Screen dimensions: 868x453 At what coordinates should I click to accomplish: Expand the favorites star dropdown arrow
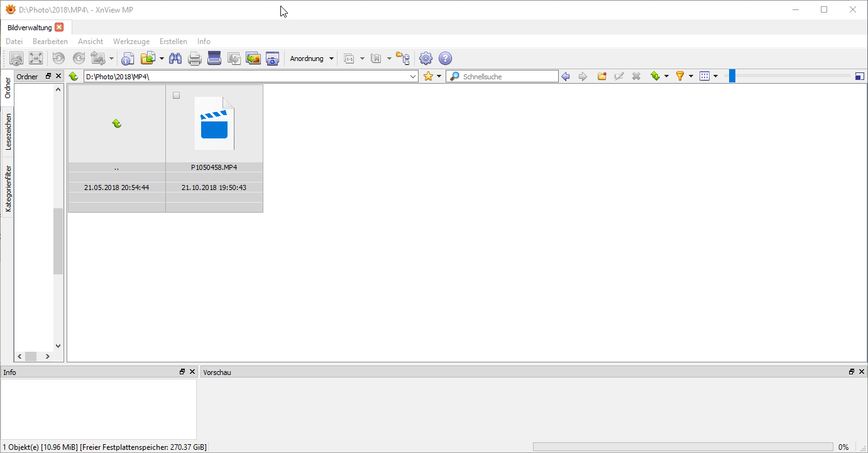(439, 76)
